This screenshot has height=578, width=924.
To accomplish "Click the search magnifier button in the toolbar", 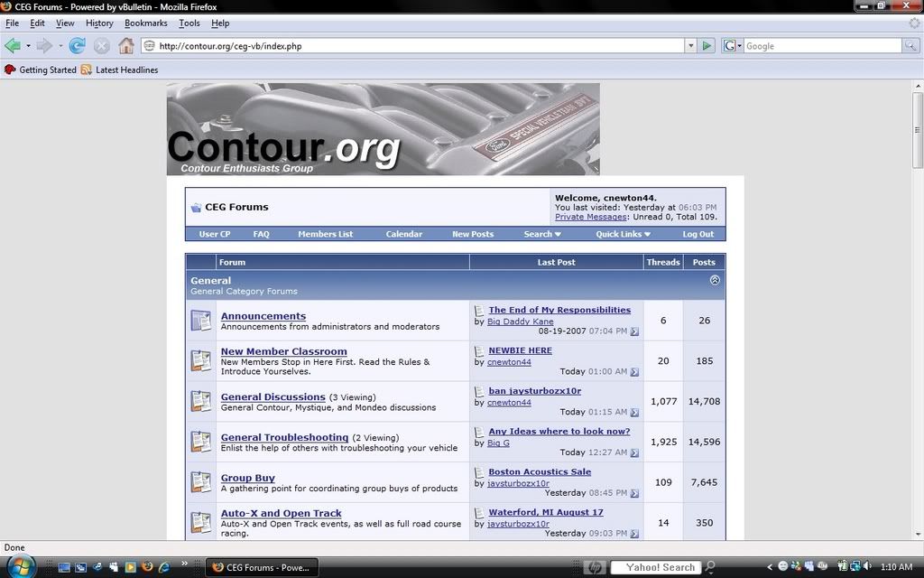I will coord(910,45).
